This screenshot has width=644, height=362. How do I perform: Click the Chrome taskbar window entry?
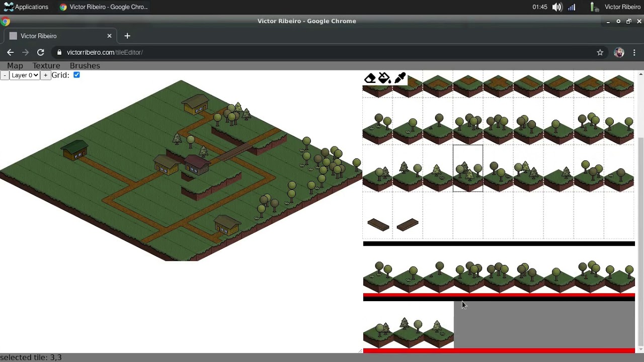tap(104, 7)
